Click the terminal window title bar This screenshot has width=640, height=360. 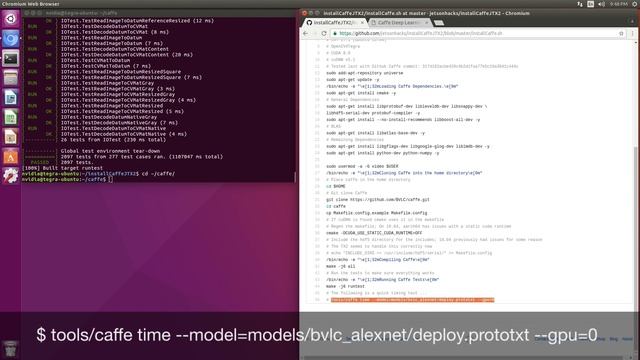[x=159, y=13]
